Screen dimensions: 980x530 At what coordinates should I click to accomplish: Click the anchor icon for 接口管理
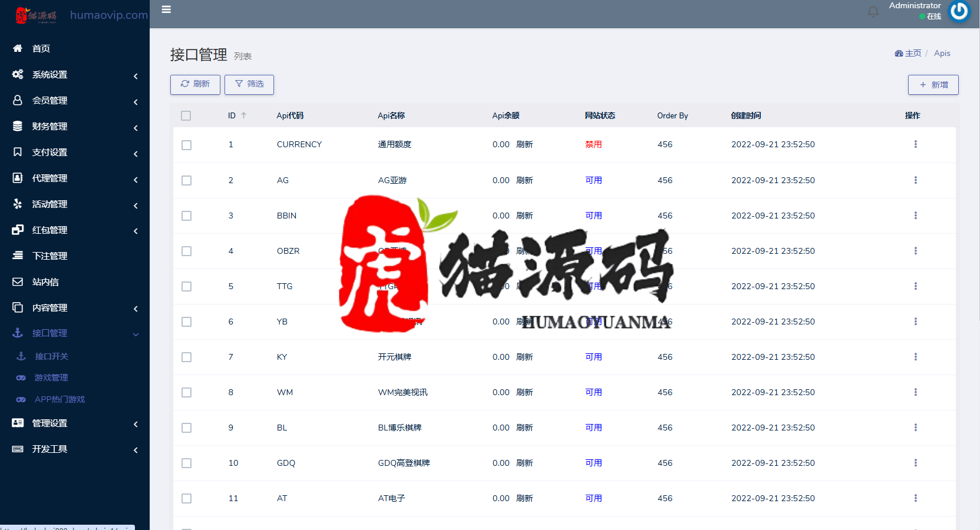pos(18,333)
